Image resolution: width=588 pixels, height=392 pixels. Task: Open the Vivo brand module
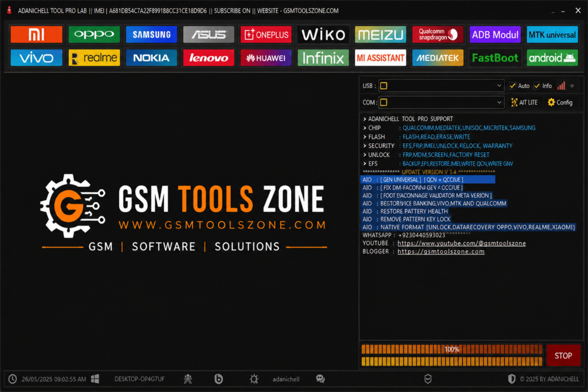coord(36,58)
